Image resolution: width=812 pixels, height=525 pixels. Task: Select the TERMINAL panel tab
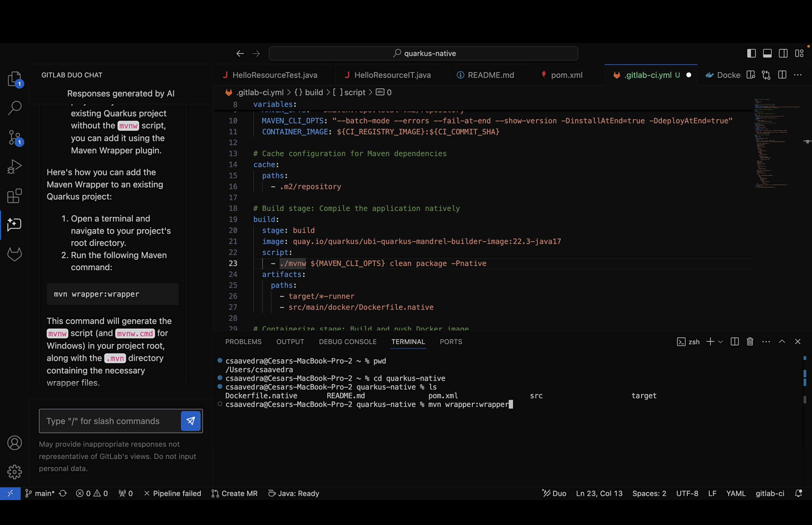408,341
